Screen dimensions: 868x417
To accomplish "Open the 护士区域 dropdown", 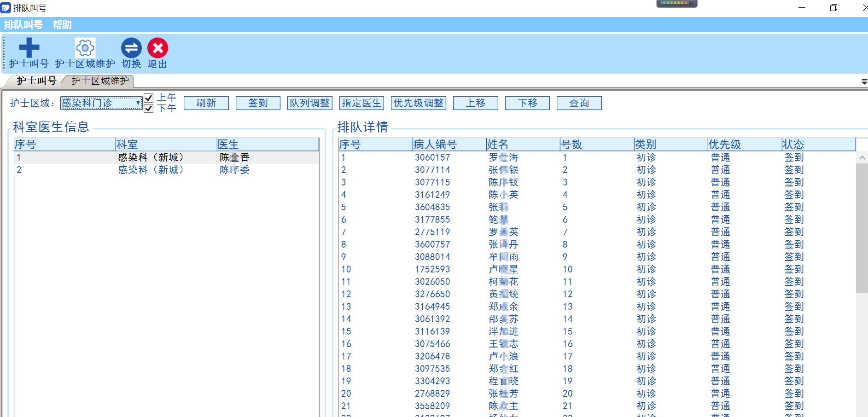I will coord(138,103).
